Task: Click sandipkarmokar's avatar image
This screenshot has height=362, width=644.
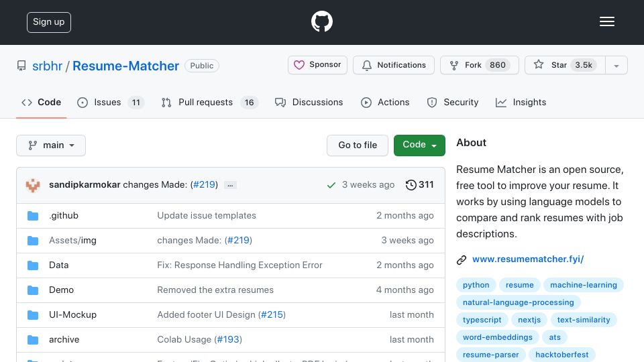Action: [33, 185]
